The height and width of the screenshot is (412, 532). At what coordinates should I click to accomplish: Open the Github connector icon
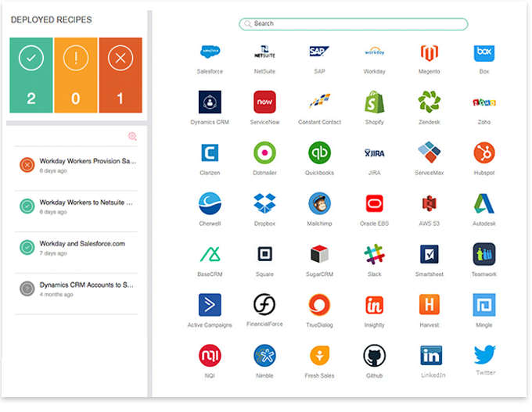[x=374, y=356]
